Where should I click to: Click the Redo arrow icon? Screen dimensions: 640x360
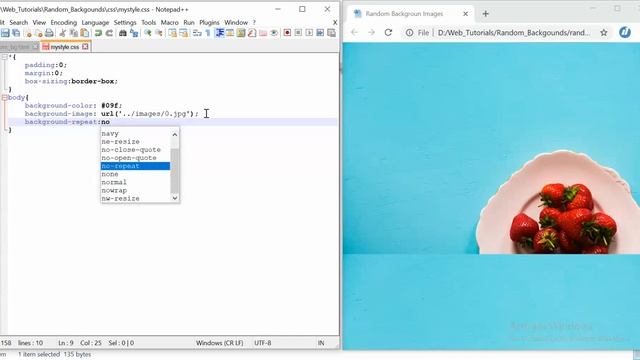pyautogui.click(x=109, y=33)
